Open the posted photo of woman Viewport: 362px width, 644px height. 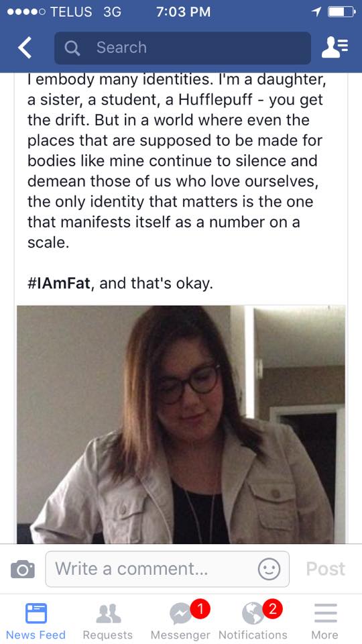point(181,424)
